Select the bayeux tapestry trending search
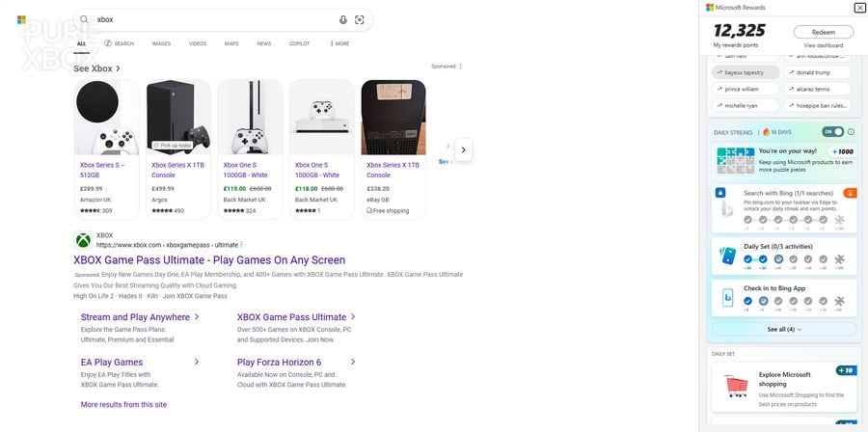 click(746, 72)
